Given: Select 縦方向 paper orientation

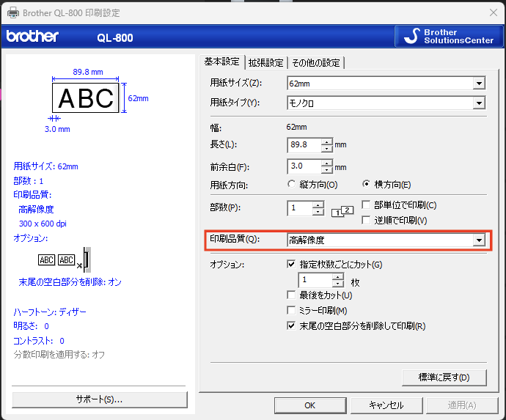Looking at the screenshot, I should click(292, 185).
